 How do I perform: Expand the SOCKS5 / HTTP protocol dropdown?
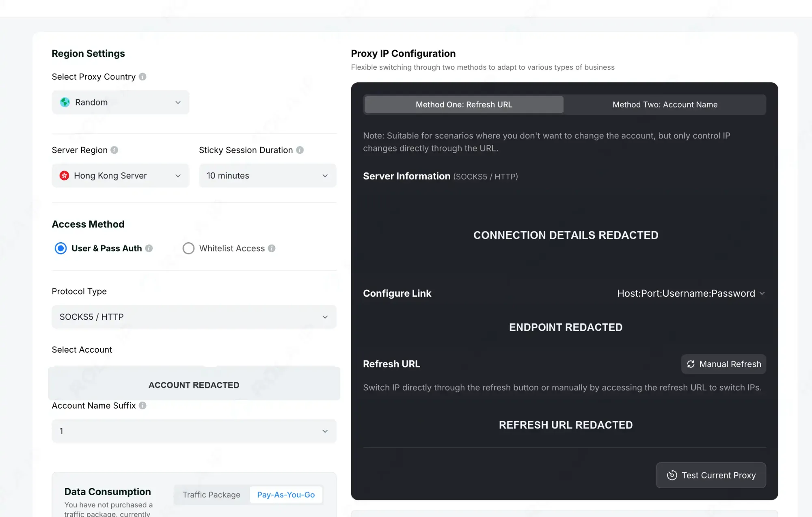coord(194,317)
